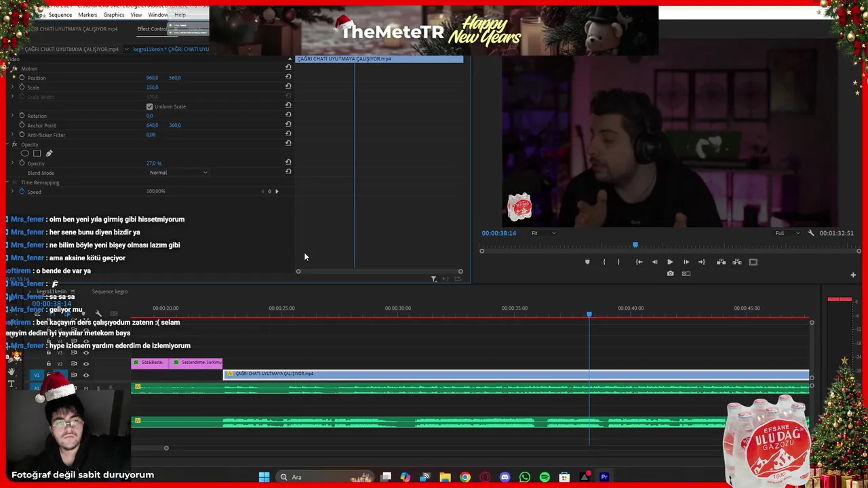
Task: Click the Effect Controls timeline filter icon
Action: (x=434, y=279)
